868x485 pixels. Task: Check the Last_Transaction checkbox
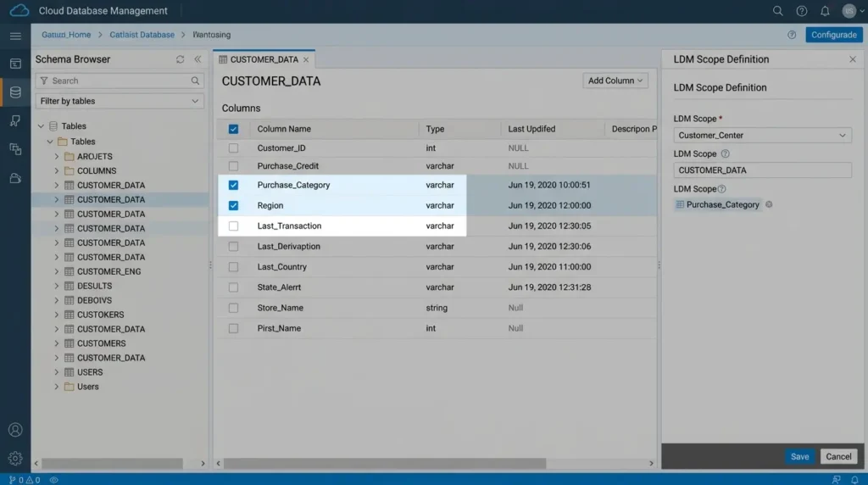tap(234, 226)
